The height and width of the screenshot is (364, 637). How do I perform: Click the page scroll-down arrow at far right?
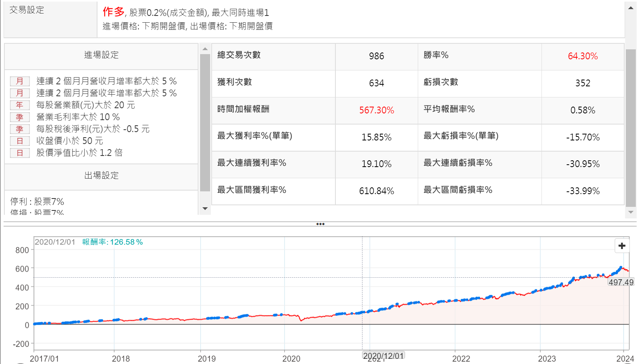pos(631,212)
